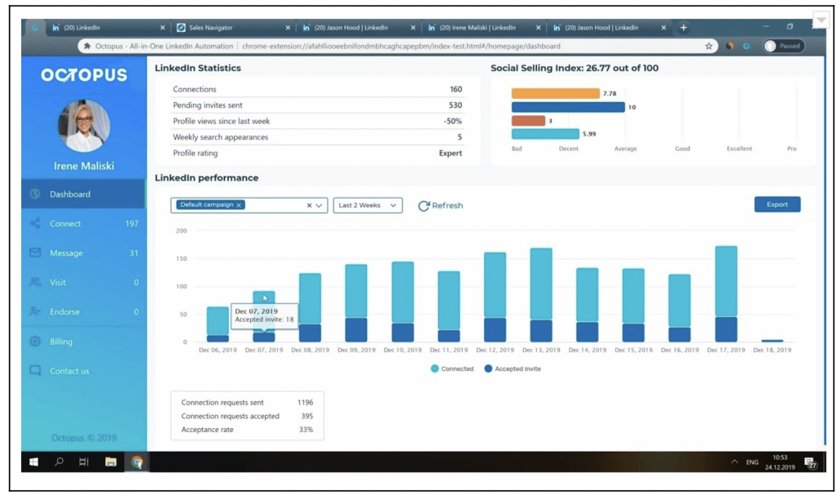The height and width of the screenshot is (504, 837).
Task: Close the Sales Navigator tab
Action: pyautogui.click(x=288, y=28)
